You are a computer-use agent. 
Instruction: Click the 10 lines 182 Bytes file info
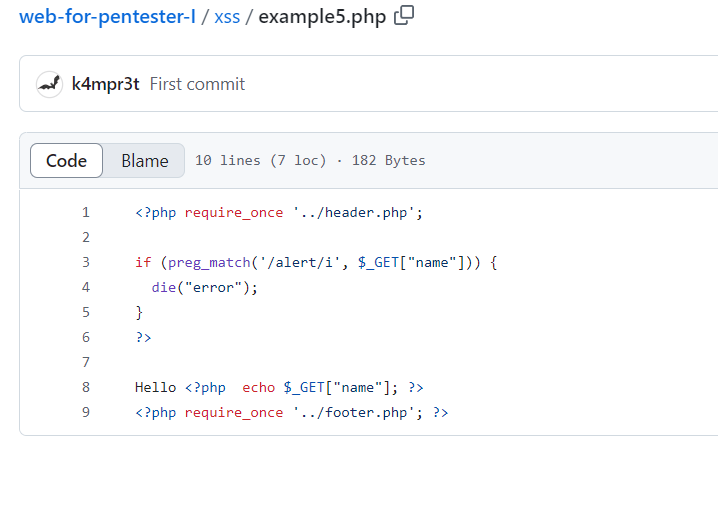click(310, 161)
